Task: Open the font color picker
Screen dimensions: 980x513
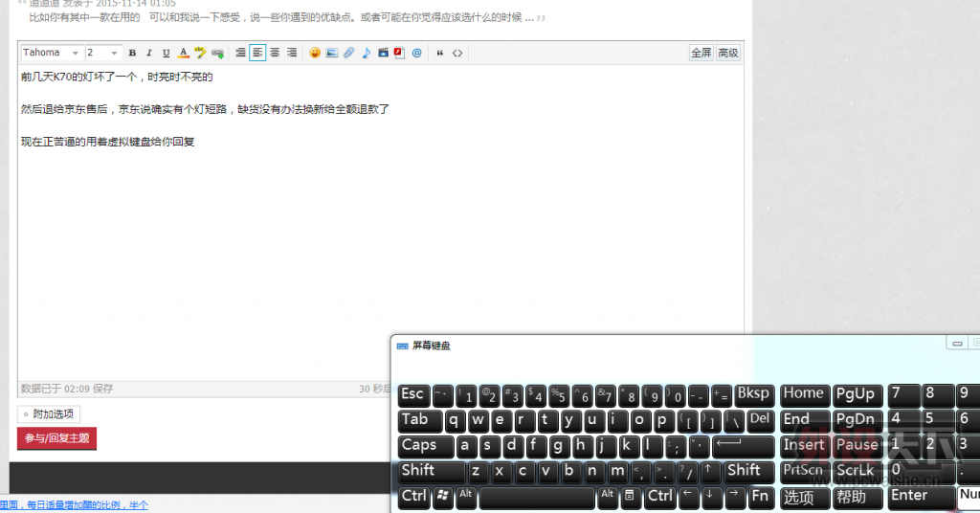Action: (x=183, y=54)
